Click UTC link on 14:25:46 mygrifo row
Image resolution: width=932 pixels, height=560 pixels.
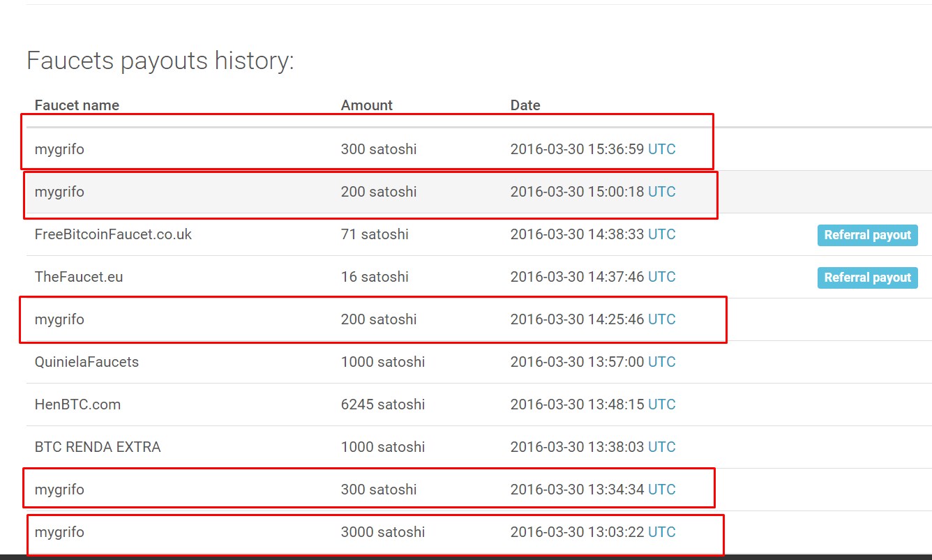coord(661,319)
